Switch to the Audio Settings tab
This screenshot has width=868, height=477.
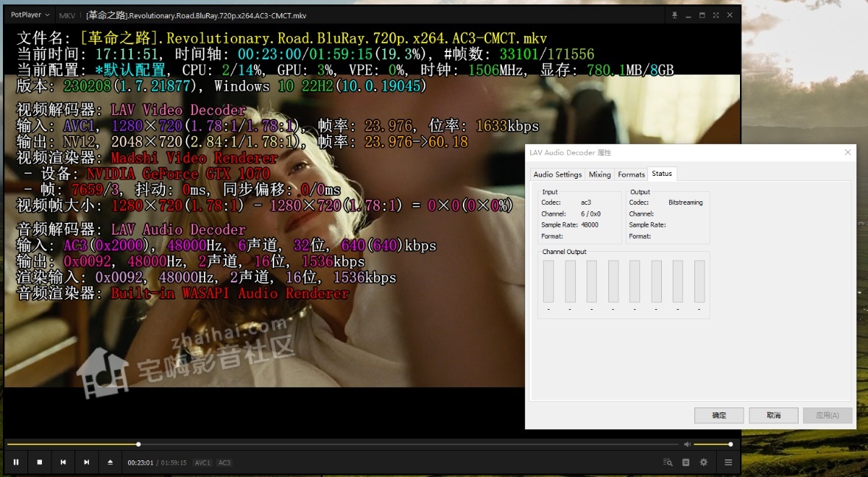tap(558, 174)
